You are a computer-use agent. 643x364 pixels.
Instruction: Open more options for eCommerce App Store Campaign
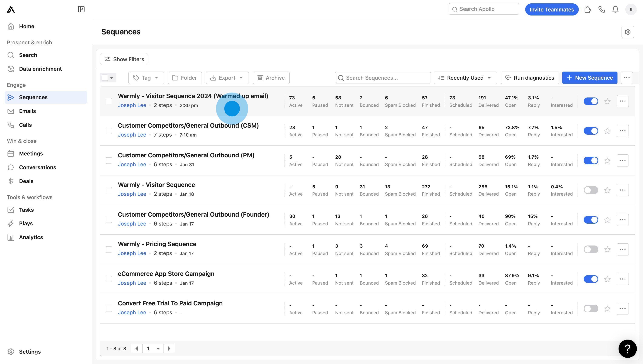click(622, 279)
